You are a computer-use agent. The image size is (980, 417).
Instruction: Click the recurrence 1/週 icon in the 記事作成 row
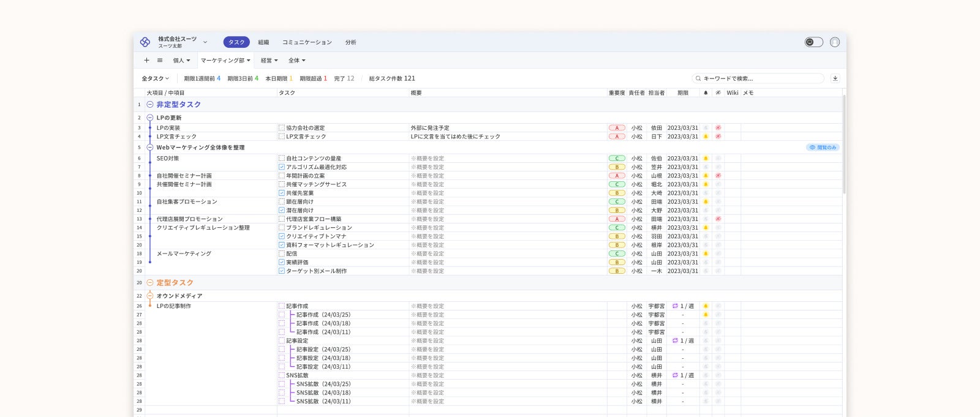[x=675, y=306]
